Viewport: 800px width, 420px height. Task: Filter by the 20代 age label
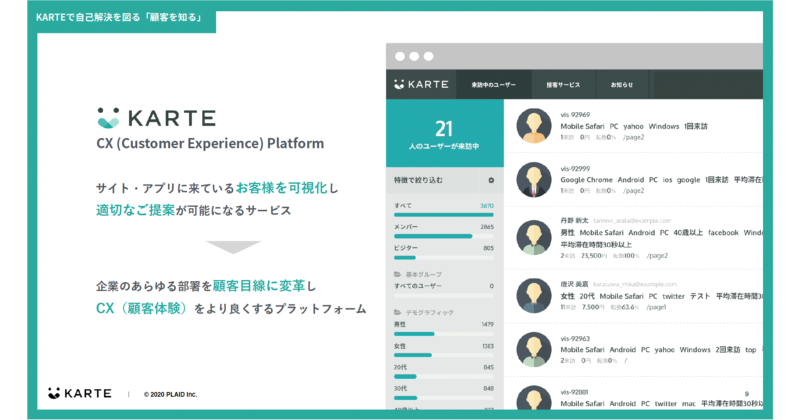tap(400, 367)
